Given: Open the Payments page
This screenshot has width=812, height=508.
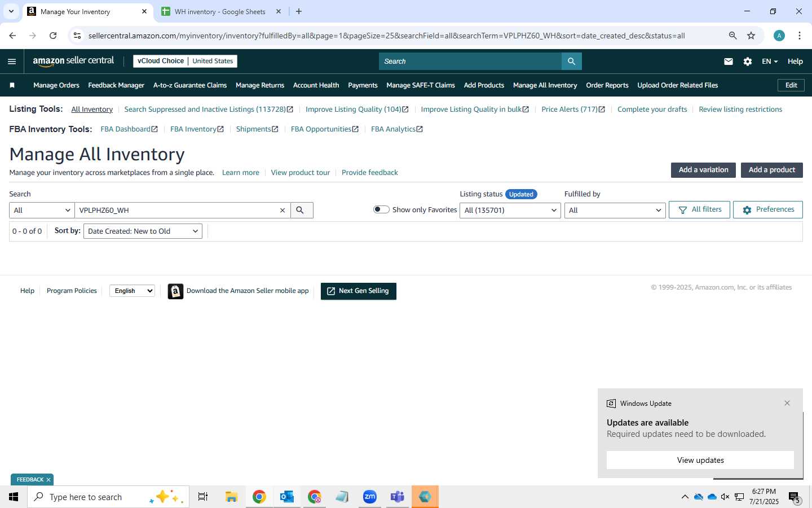Looking at the screenshot, I should click(x=363, y=85).
